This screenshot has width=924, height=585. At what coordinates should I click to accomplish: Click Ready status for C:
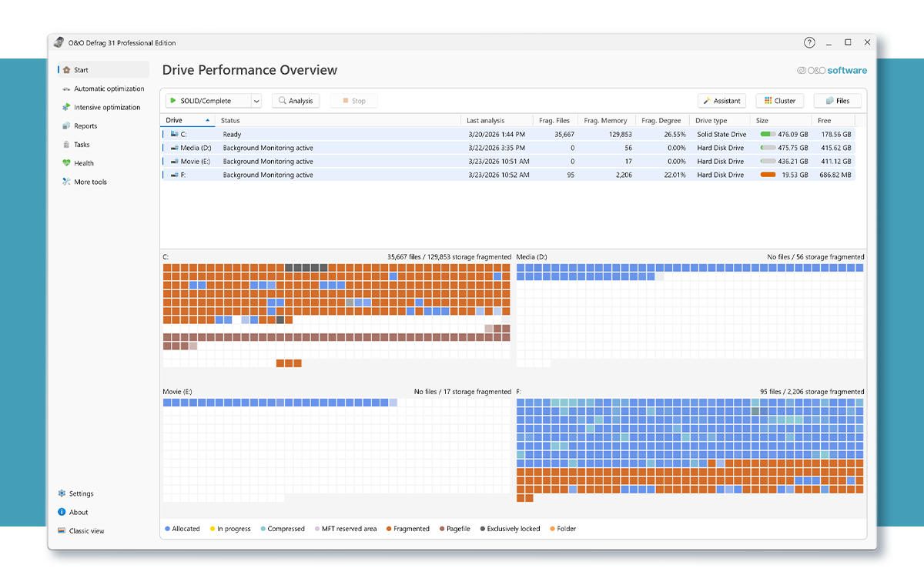232,135
